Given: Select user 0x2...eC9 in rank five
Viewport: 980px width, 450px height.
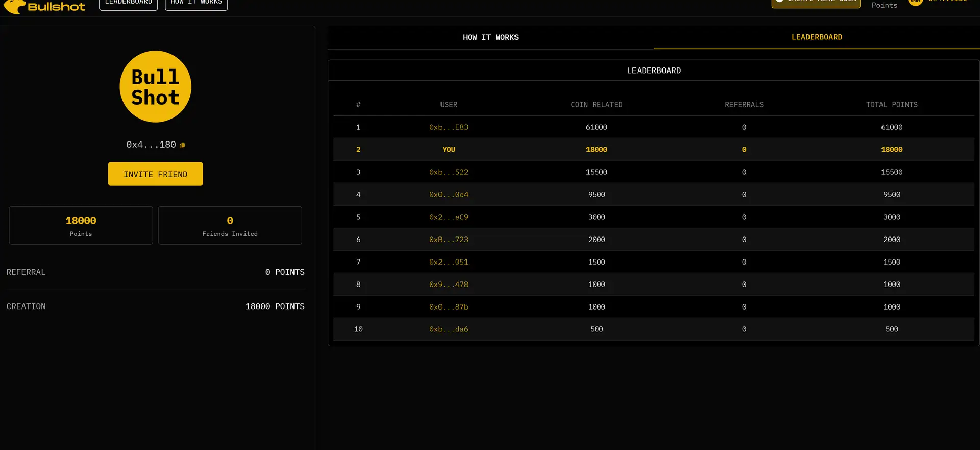Looking at the screenshot, I should [x=448, y=217].
